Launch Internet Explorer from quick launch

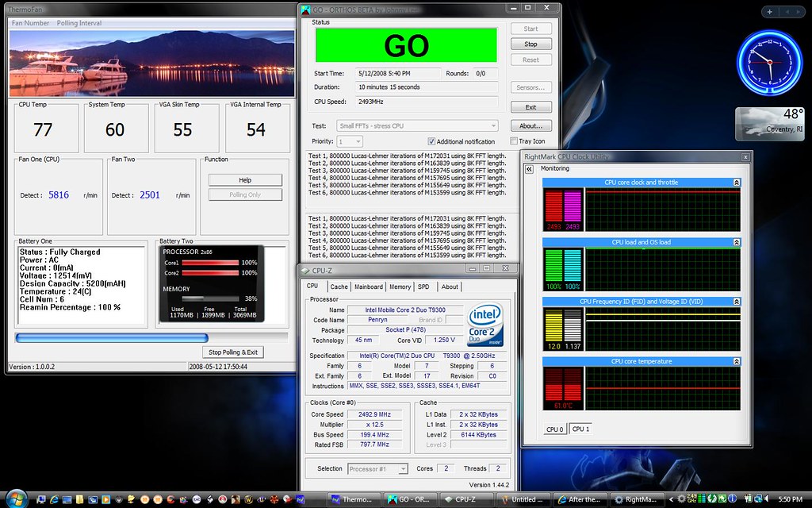55,499
